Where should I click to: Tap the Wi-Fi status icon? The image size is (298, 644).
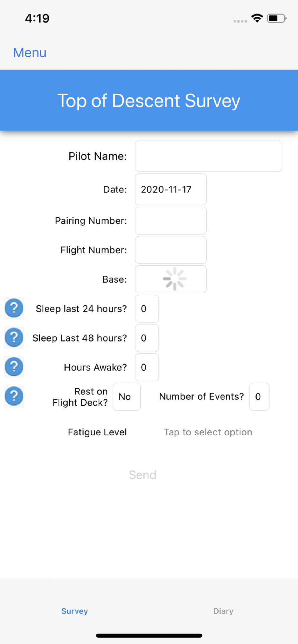coord(257,18)
